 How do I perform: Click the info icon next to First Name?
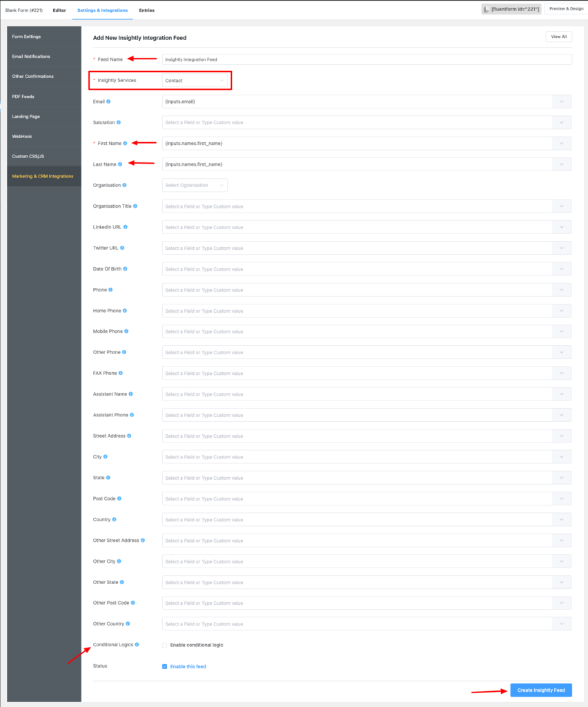point(126,143)
